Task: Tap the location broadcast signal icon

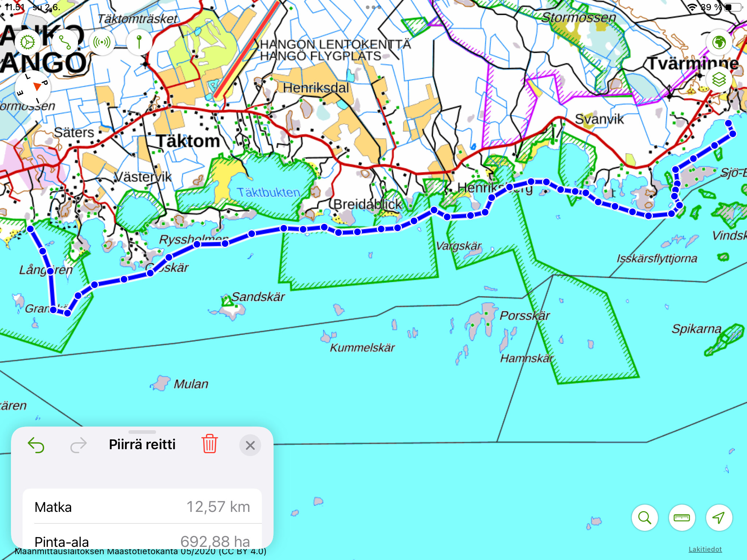Action: pos(102,42)
